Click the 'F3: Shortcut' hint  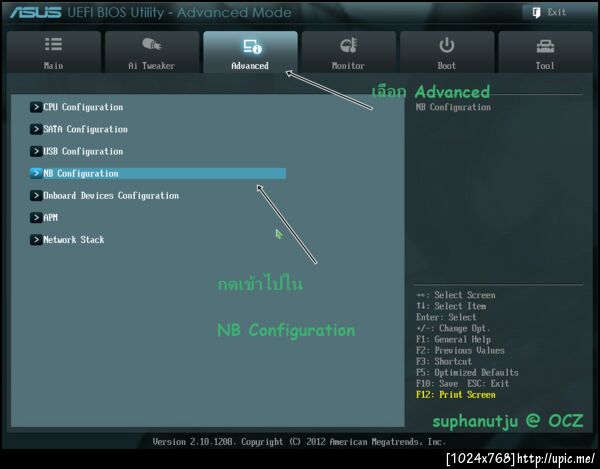tap(444, 362)
